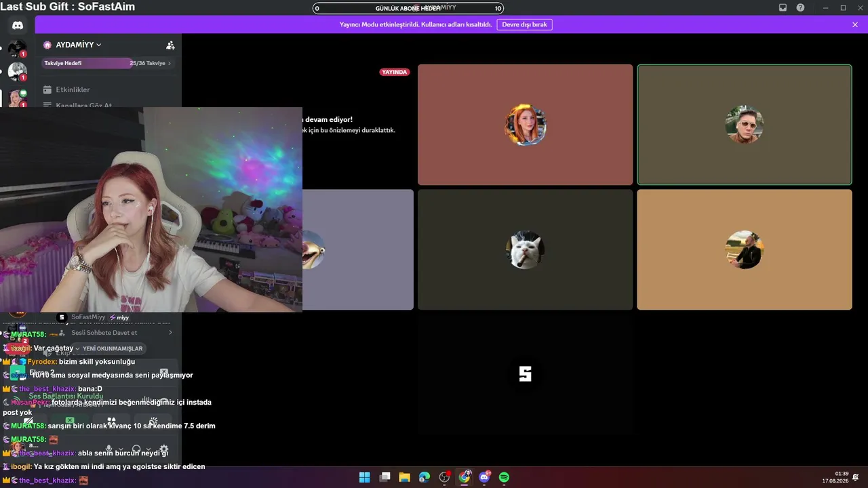Viewport: 868px width, 488px height.
Task: Click the chat message 'bana:D'
Action: pos(90,388)
